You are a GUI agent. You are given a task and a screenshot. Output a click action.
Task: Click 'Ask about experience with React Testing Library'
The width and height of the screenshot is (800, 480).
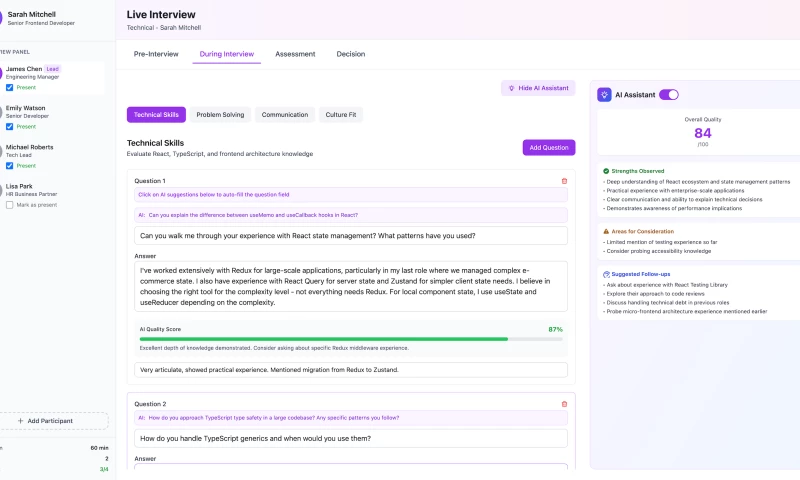[x=665, y=285]
